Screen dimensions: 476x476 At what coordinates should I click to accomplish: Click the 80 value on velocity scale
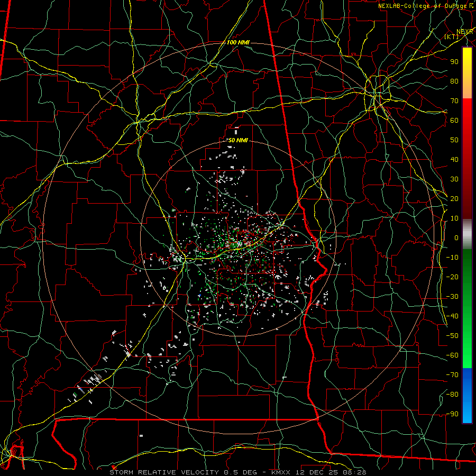click(x=454, y=81)
